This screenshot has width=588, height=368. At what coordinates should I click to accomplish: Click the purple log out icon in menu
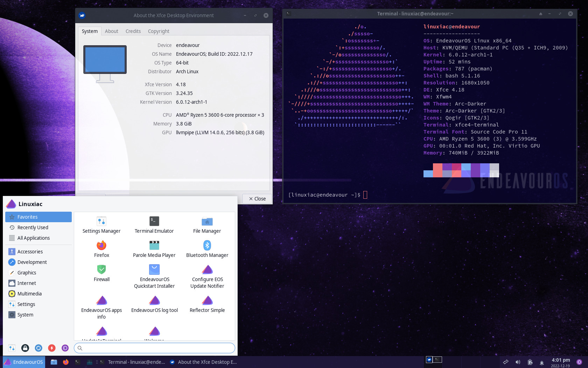[x=65, y=348]
